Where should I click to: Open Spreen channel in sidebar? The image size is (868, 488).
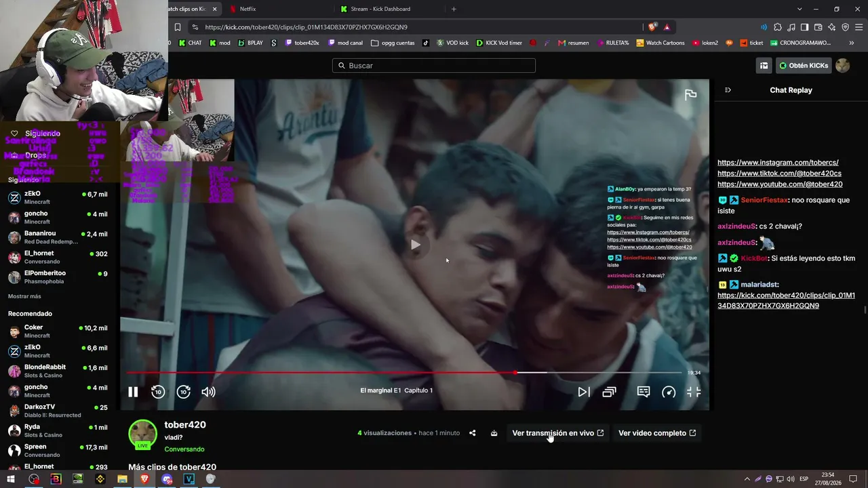click(58, 451)
